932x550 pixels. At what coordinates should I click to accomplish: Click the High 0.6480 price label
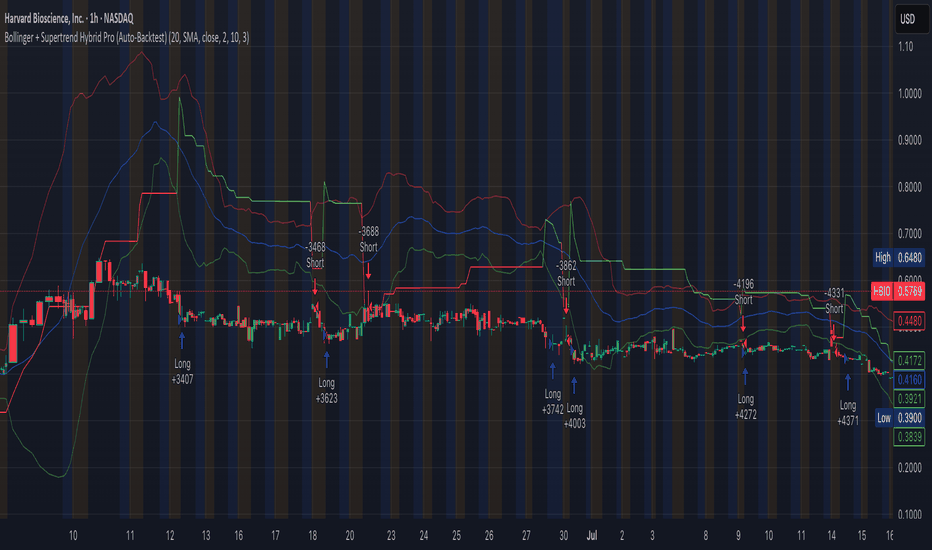click(x=899, y=257)
